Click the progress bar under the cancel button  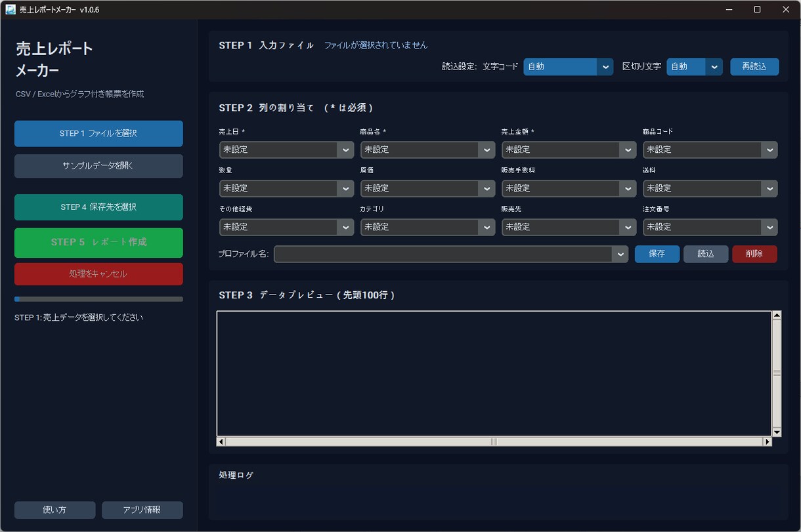pyautogui.click(x=98, y=299)
